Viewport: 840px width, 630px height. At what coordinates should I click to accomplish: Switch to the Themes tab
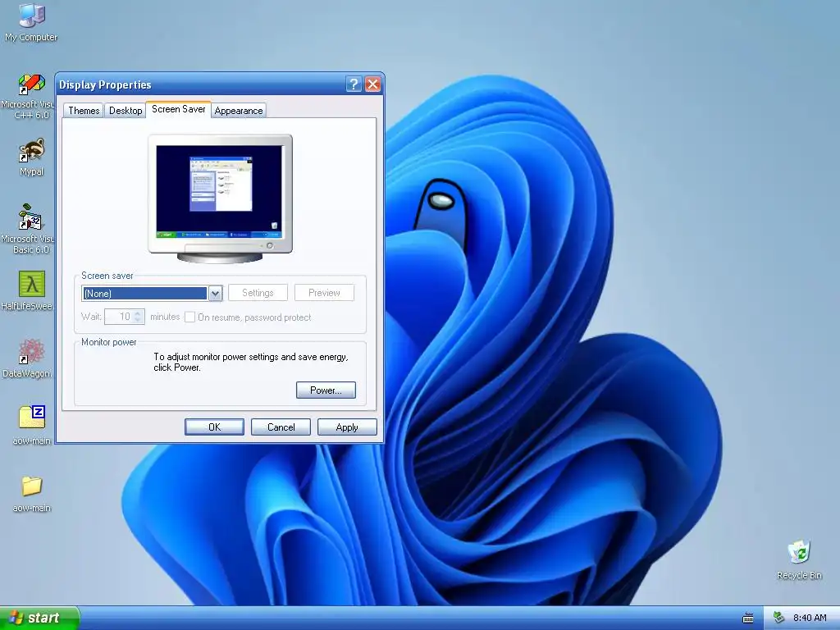pyautogui.click(x=84, y=111)
